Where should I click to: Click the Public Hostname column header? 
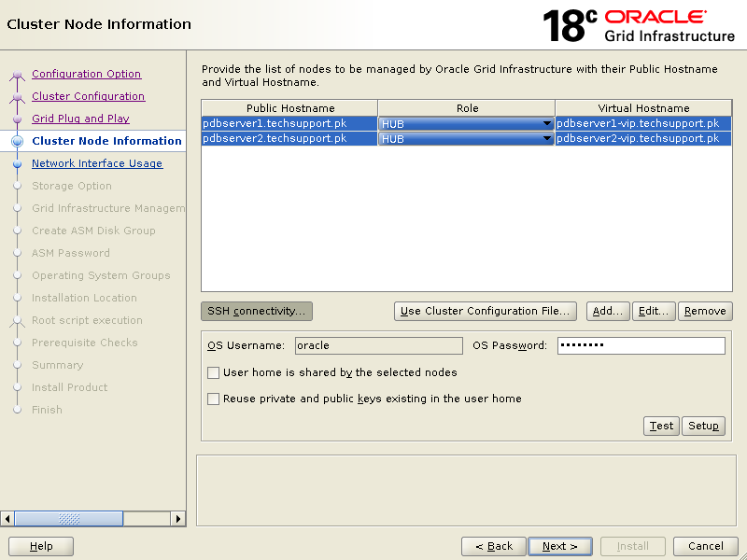289,108
